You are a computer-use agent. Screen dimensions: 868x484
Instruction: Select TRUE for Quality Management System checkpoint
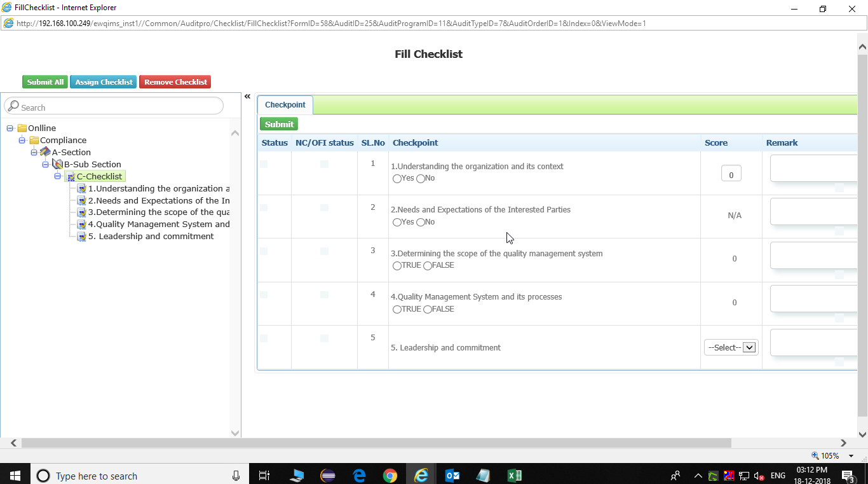click(397, 310)
